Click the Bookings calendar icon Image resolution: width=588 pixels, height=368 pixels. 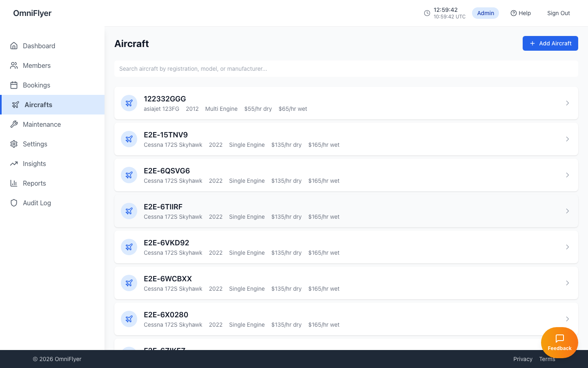point(14,85)
